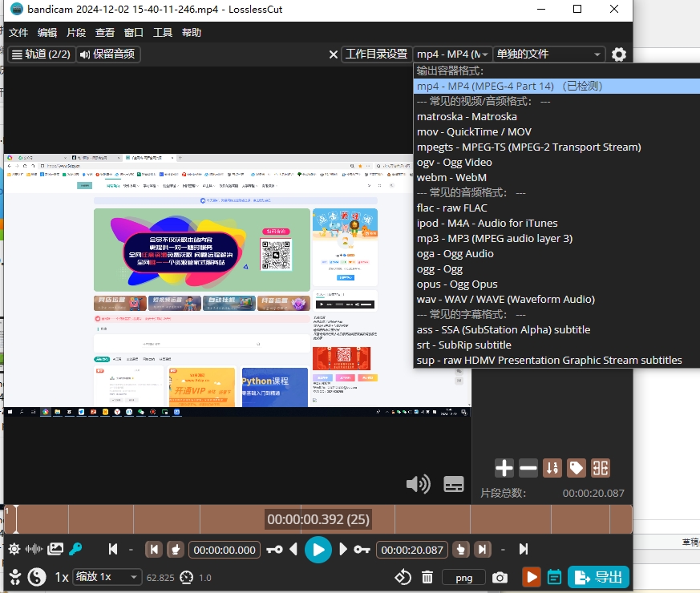Viewport: 700px width, 593px height.
Task: Open the 查看 menu
Action: point(105,33)
